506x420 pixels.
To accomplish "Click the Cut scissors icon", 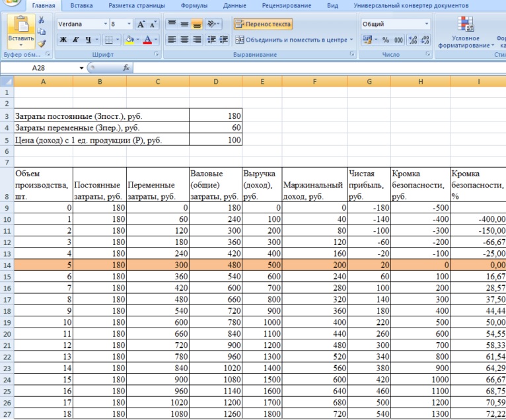I will point(42,20).
